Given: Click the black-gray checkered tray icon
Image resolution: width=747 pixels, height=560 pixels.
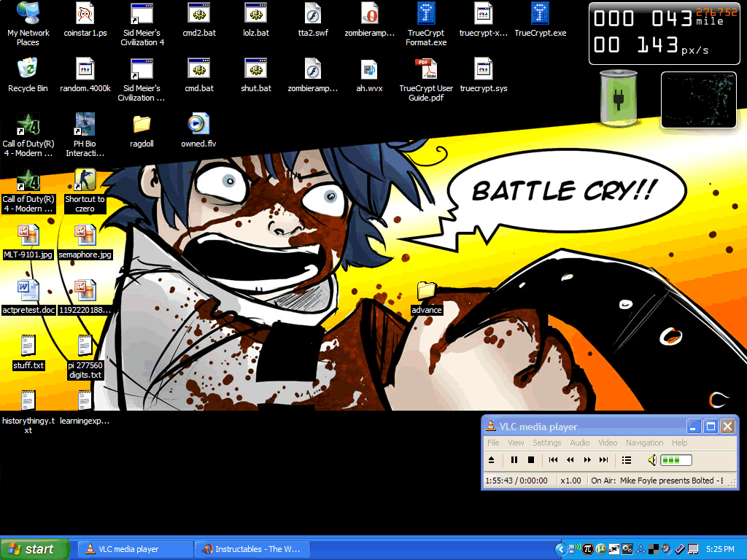Looking at the screenshot, I should [x=654, y=549].
